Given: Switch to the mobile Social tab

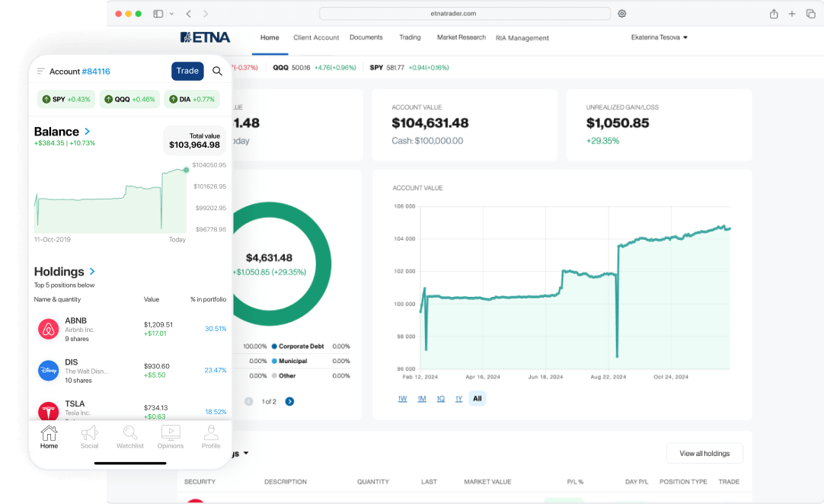Looking at the screenshot, I should click(x=89, y=437).
